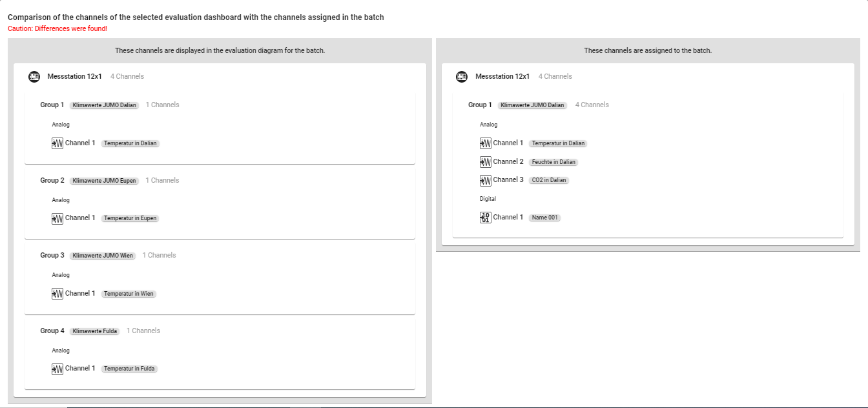Select the digital channel icon beside Name 001
The height and width of the screenshot is (408, 868).
click(486, 218)
